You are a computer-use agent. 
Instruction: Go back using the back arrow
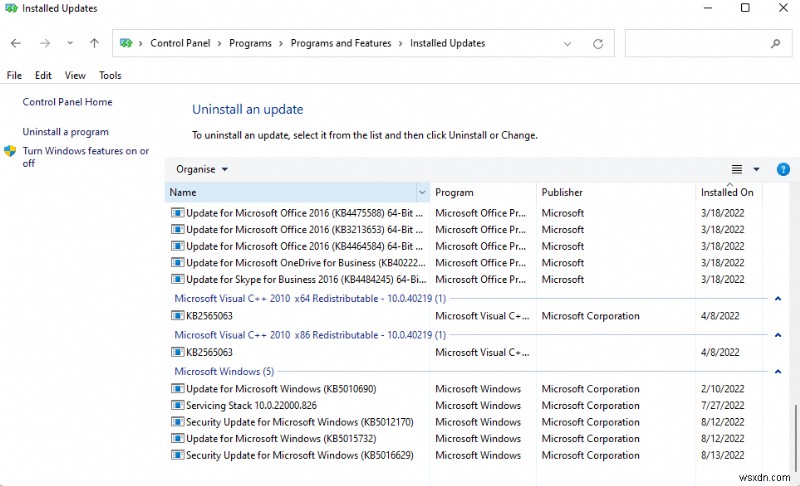click(16, 43)
